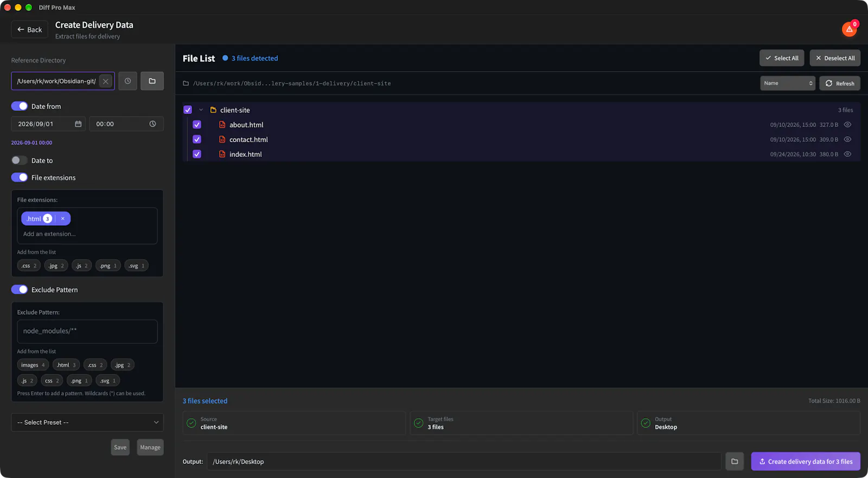Screen dimensions: 868x478
Task: Add .svg to exclude patterns
Action: point(107,381)
